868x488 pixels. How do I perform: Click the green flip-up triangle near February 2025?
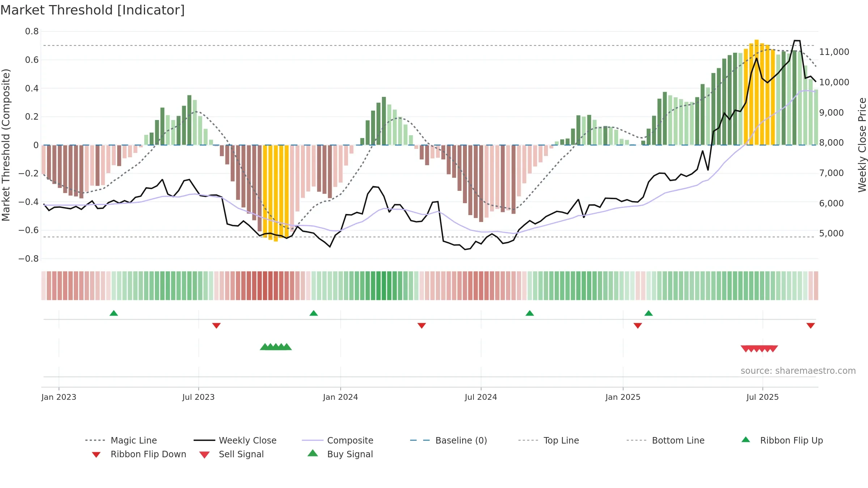coord(648,313)
